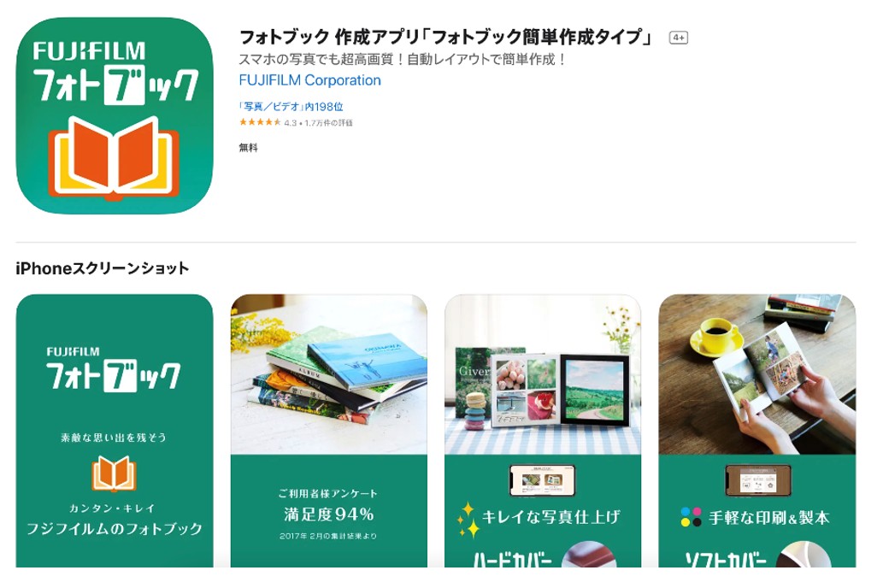Click the FUJIFILM フォトブック app icon
Image resolution: width=889 pixels, height=588 pixels.
tap(115, 115)
